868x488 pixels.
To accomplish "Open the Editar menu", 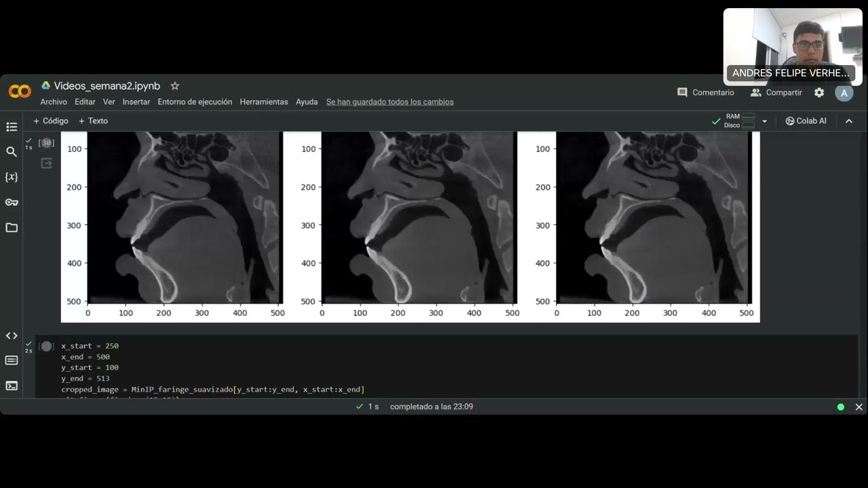I will point(85,102).
